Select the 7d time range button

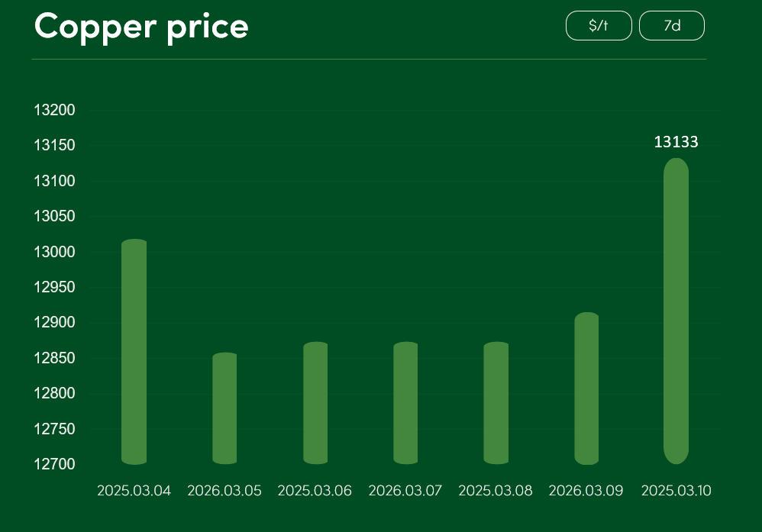(x=672, y=26)
